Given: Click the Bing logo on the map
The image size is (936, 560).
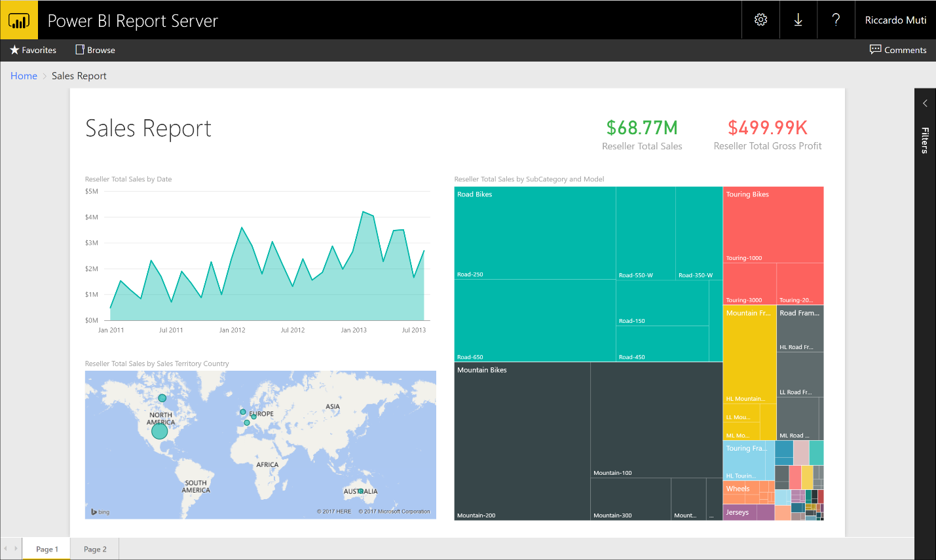Looking at the screenshot, I should click(99, 512).
